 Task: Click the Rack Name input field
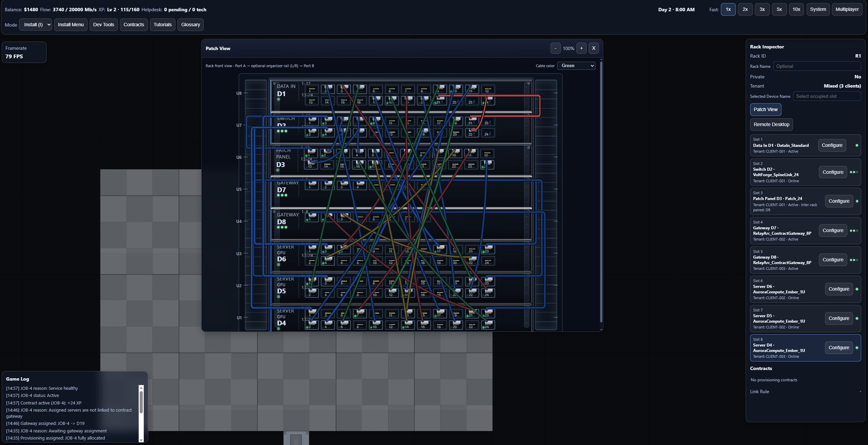[816, 66]
